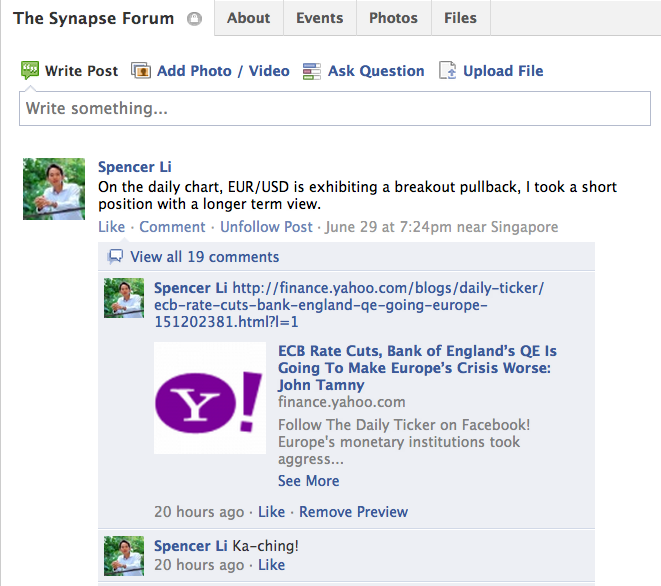Like the main EUR/USD post
Image resolution: width=661 pixels, height=586 pixels.
tap(111, 227)
